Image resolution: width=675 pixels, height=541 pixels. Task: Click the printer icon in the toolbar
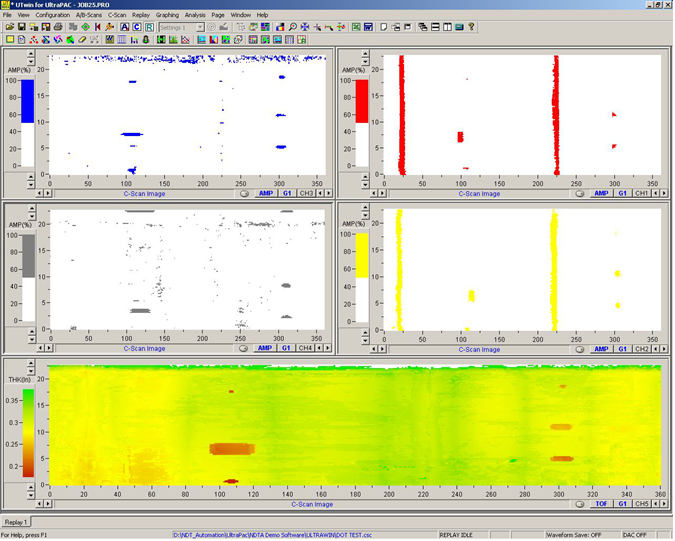click(58, 27)
